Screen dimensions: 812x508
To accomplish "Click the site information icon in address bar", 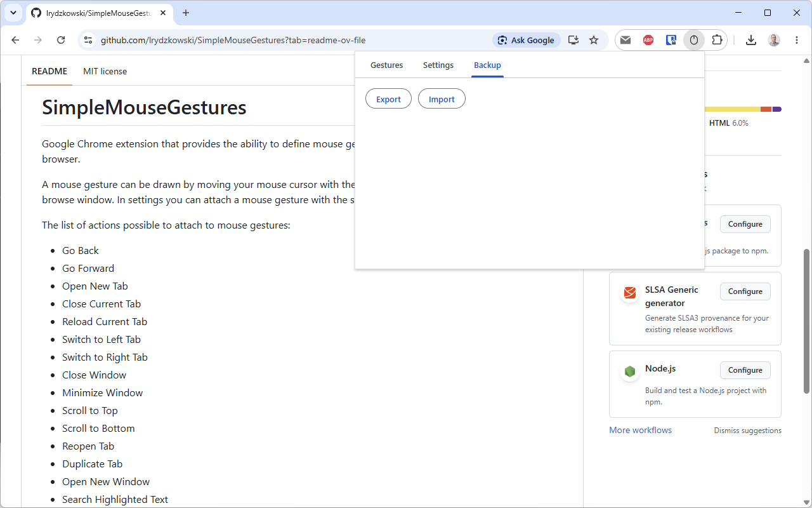I will 88,40.
